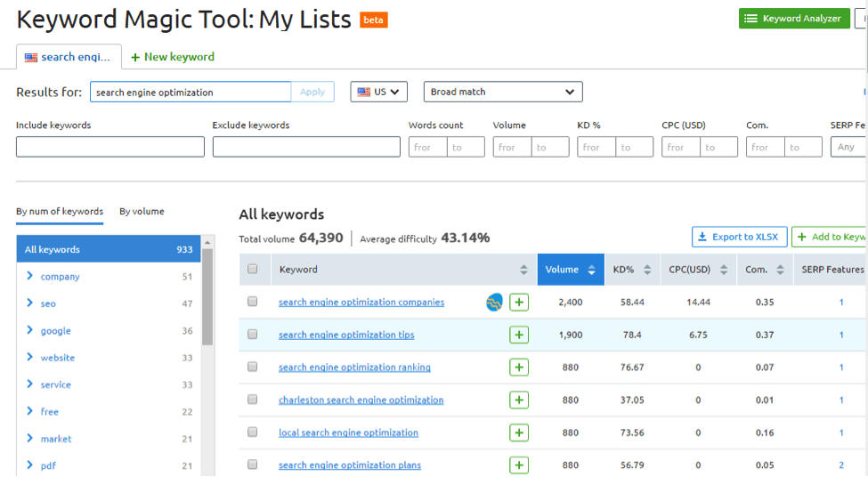The image size is (868, 477).
Task: Check the 'search engine optimization ranking' row
Action: (x=253, y=367)
